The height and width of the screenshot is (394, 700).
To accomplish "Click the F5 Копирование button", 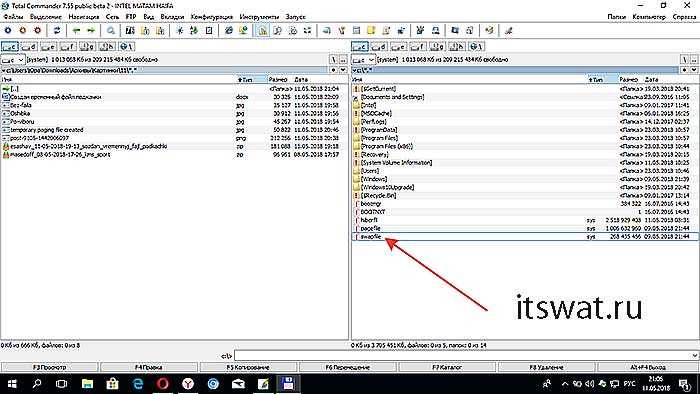I will click(248, 367).
